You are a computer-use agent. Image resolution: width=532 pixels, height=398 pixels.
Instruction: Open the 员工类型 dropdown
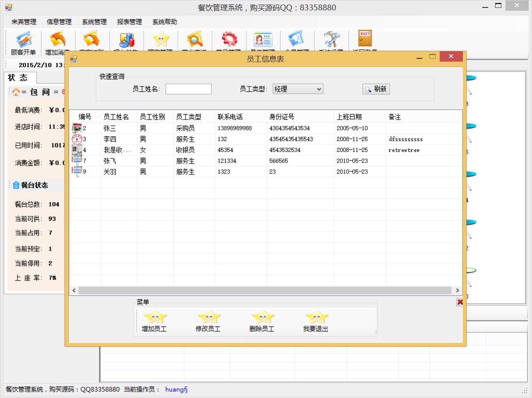tap(298, 89)
